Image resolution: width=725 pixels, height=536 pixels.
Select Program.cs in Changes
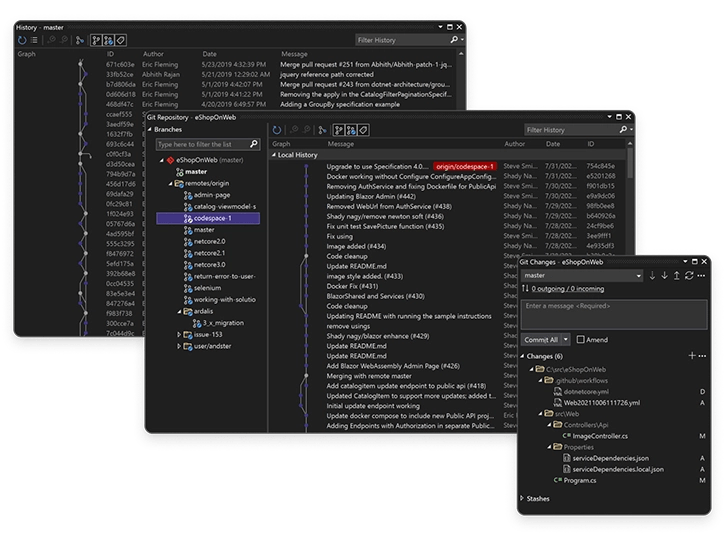point(580,481)
